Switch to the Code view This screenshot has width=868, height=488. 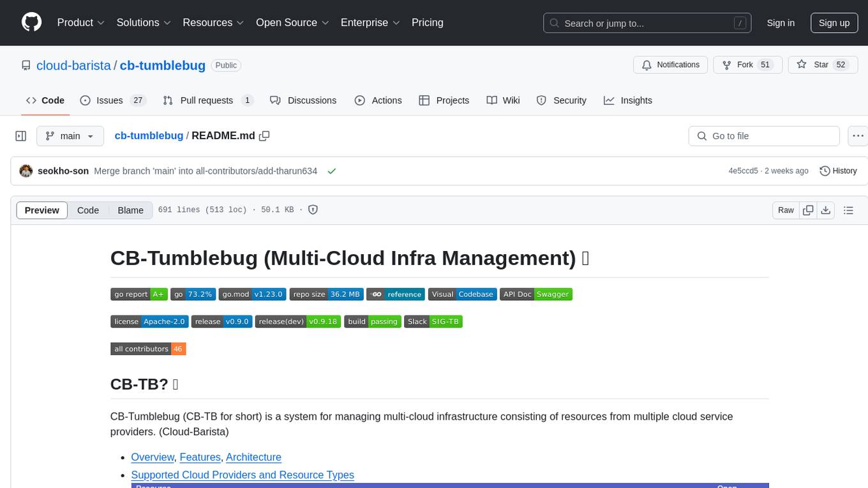pos(88,210)
